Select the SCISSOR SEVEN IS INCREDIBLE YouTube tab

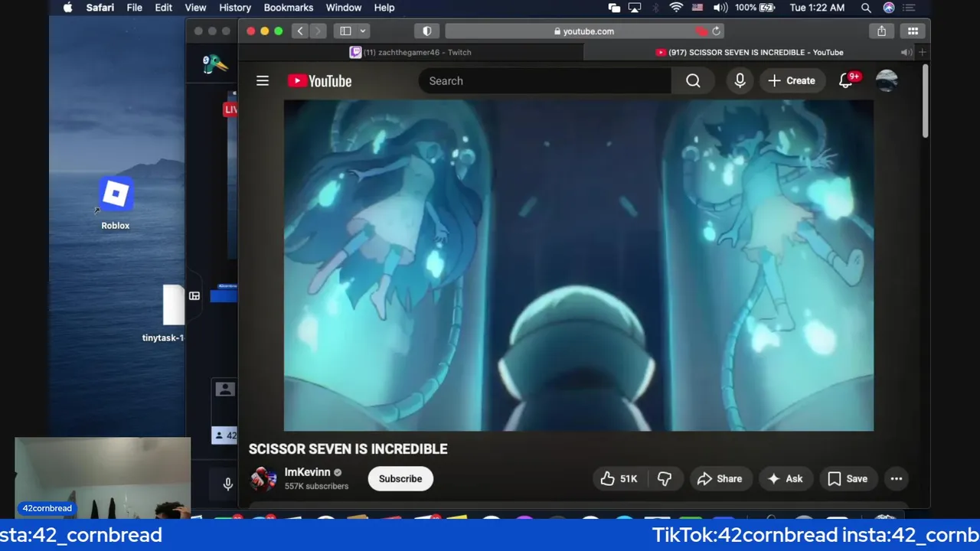coord(750,52)
